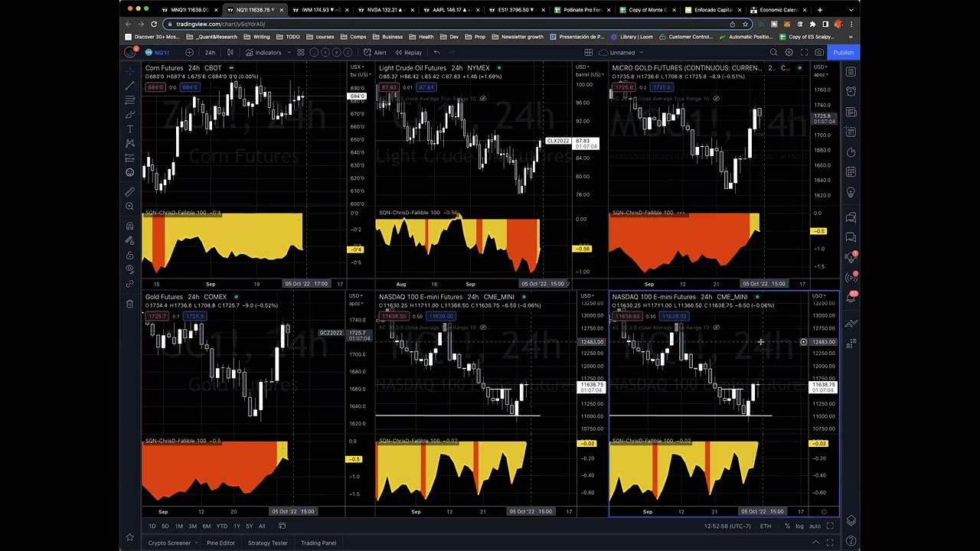The image size is (980, 551).
Task: Select the trend line drawing tool
Action: point(129,85)
